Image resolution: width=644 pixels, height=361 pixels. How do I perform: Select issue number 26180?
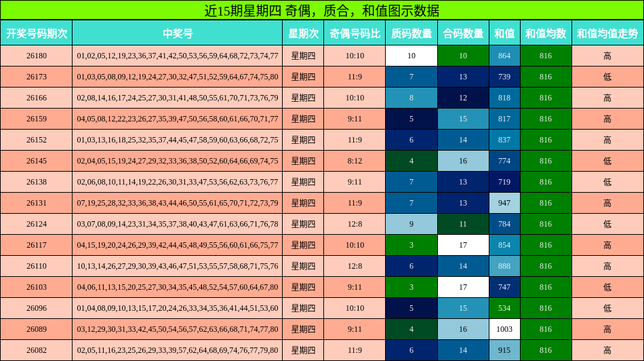(36, 56)
